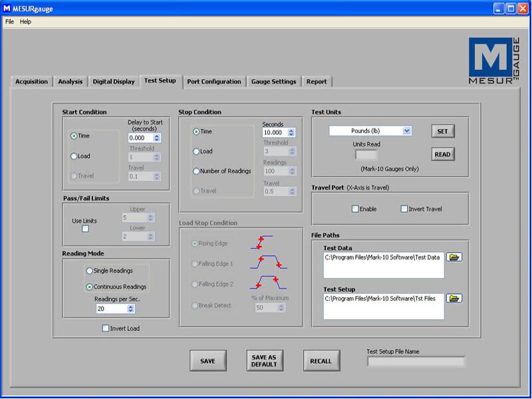Switch to the Acquisition tab
This screenshot has width=532, height=399.
pos(31,82)
